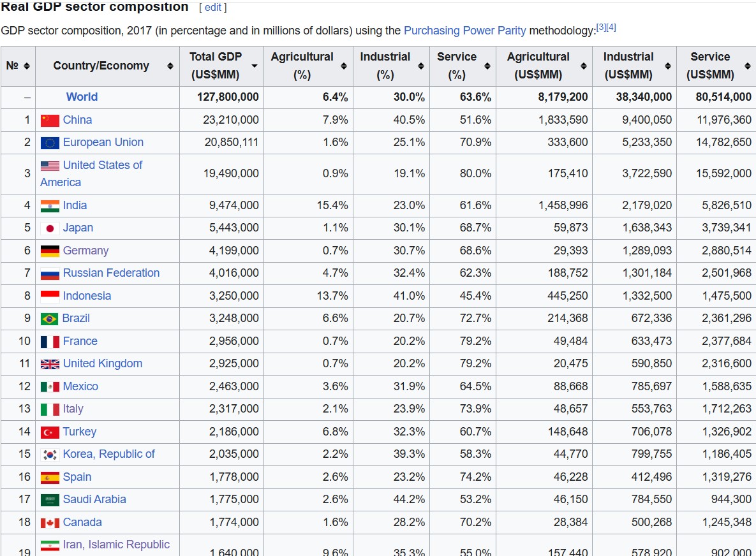
Task: Open the Russian Federation link
Action: click(112, 273)
